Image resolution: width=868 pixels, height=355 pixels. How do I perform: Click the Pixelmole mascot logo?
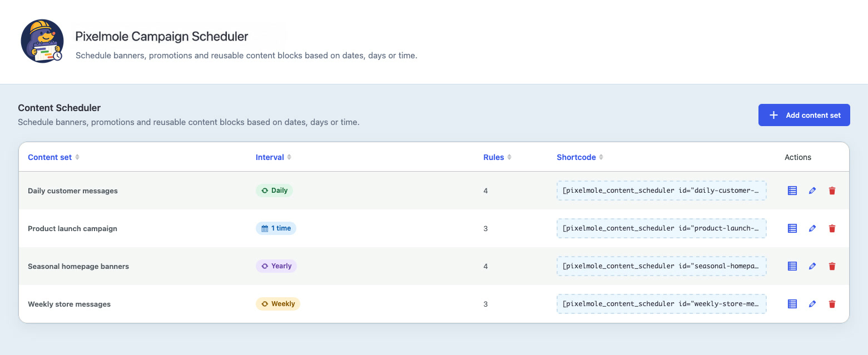[x=42, y=41]
